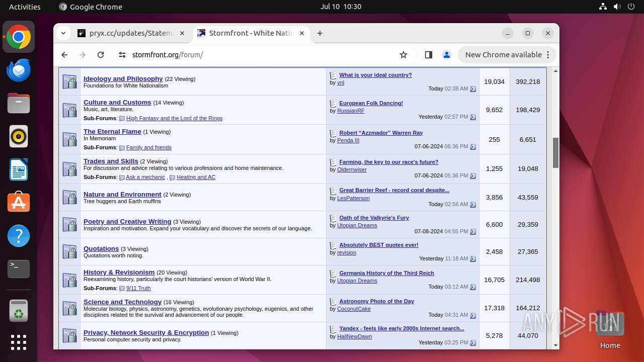Close the pryx.cc tab

(x=182, y=33)
